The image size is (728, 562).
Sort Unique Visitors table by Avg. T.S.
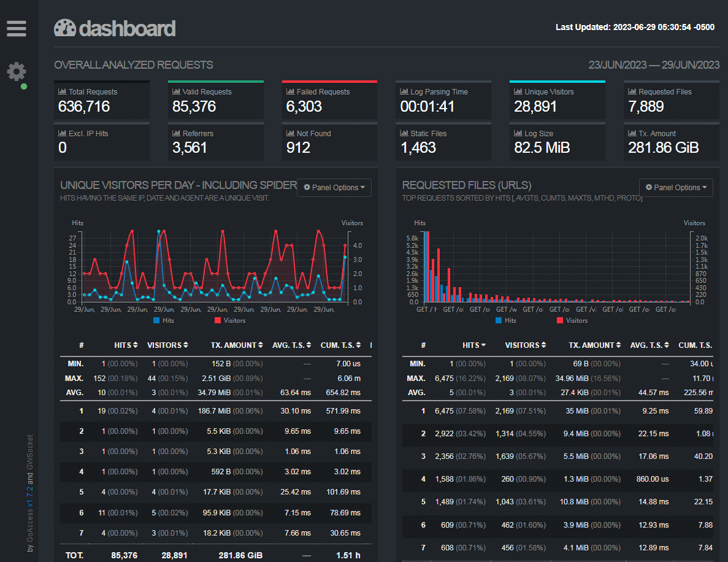pos(292,345)
